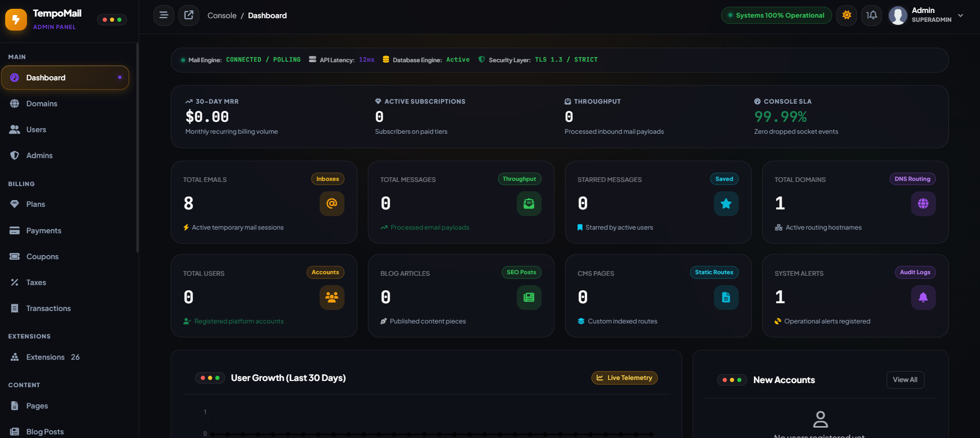Open Blog Posts in sidebar
Screen dimensions: 980x438
coord(65,432)
